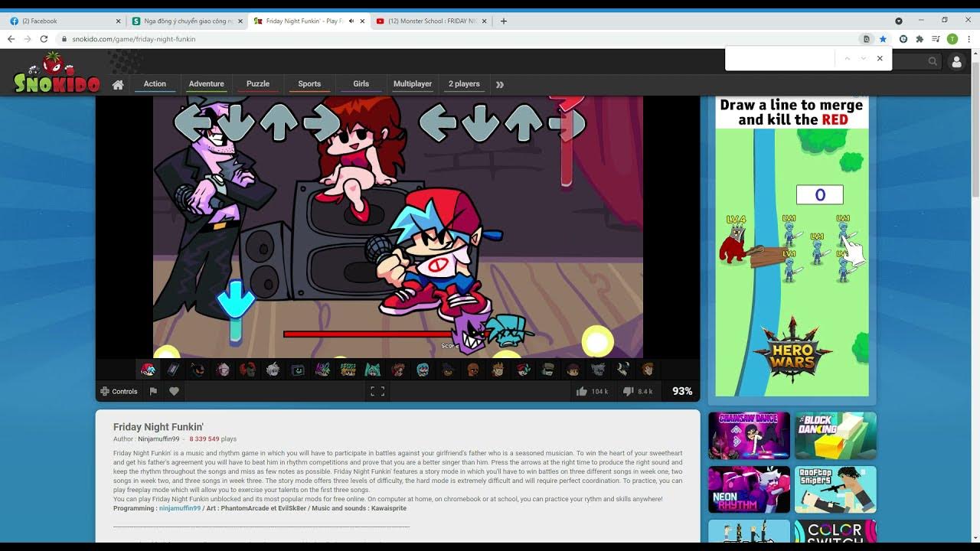Open the Girls games category
The image size is (980, 551).
pyautogui.click(x=361, y=84)
